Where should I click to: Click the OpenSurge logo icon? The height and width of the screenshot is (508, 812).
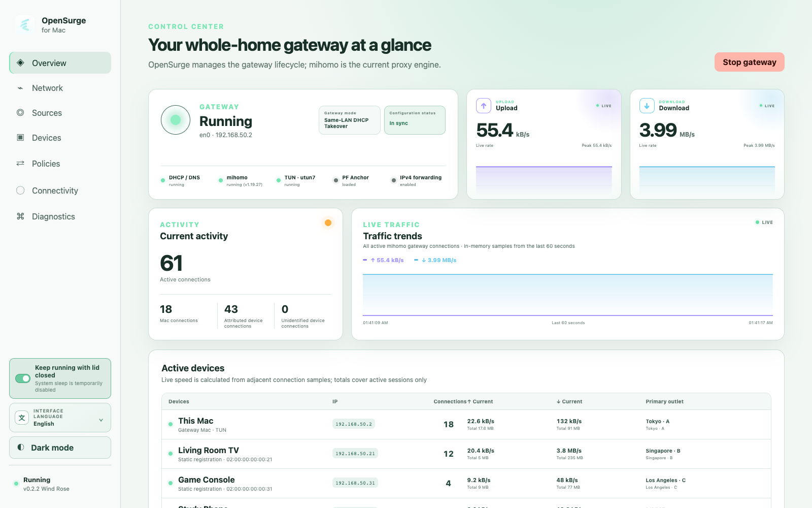25,24
